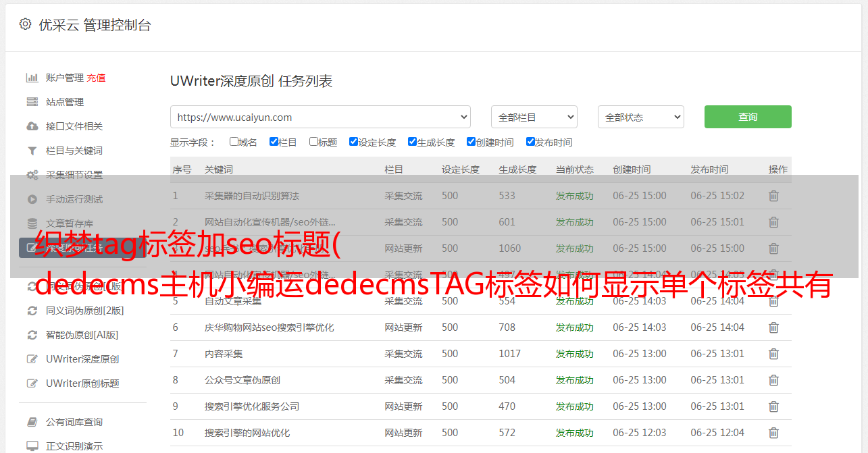The width and height of the screenshot is (868, 453).
Task: Open 同义词伪原创[2版] sidebar item
Action: [x=84, y=311]
